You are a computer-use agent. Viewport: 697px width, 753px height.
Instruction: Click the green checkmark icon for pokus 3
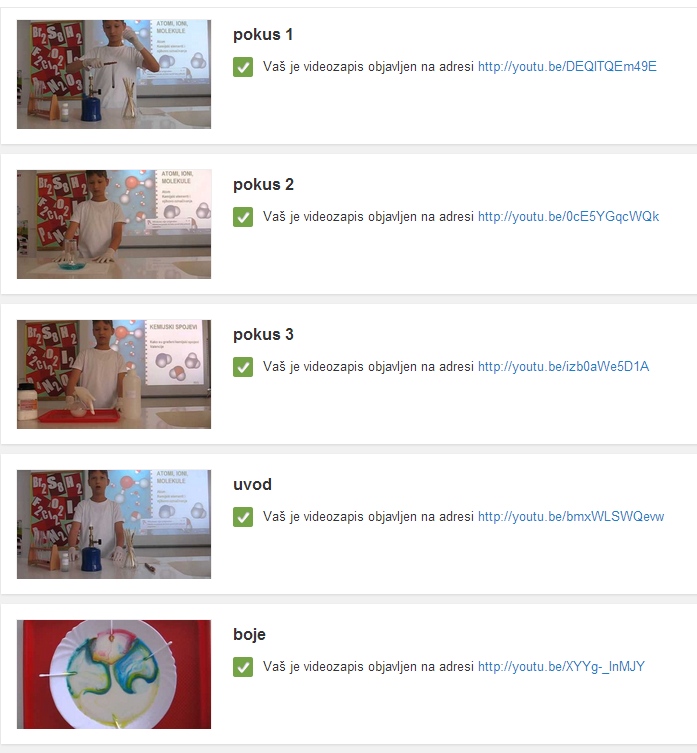click(x=243, y=367)
